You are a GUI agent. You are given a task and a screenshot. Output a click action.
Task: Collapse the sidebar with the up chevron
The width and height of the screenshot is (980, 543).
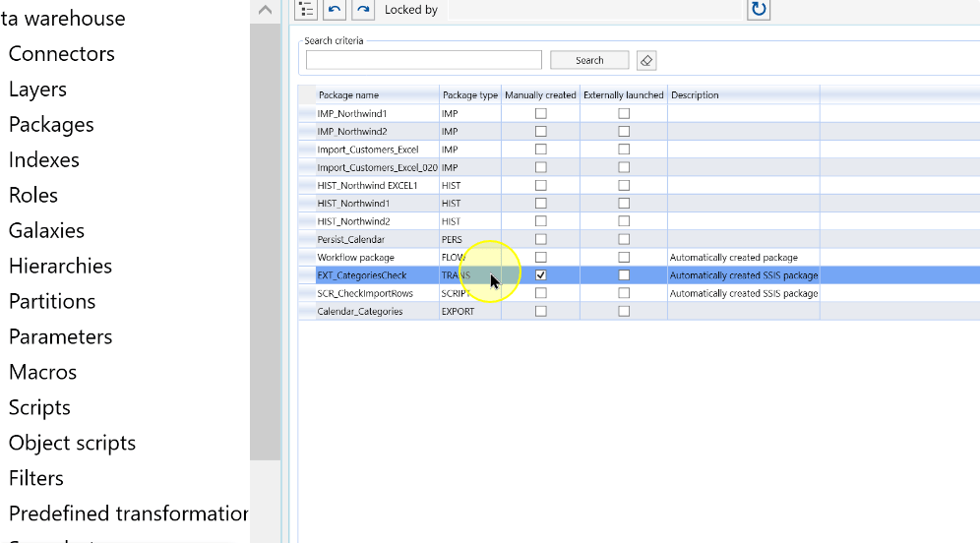click(x=265, y=10)
